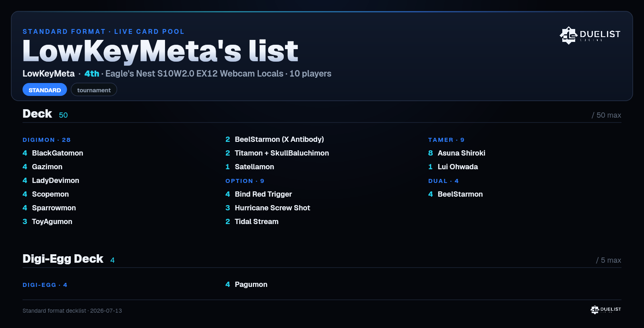Select the STANDARD format pill
This screenshot has height=328, width=644.
45,90
